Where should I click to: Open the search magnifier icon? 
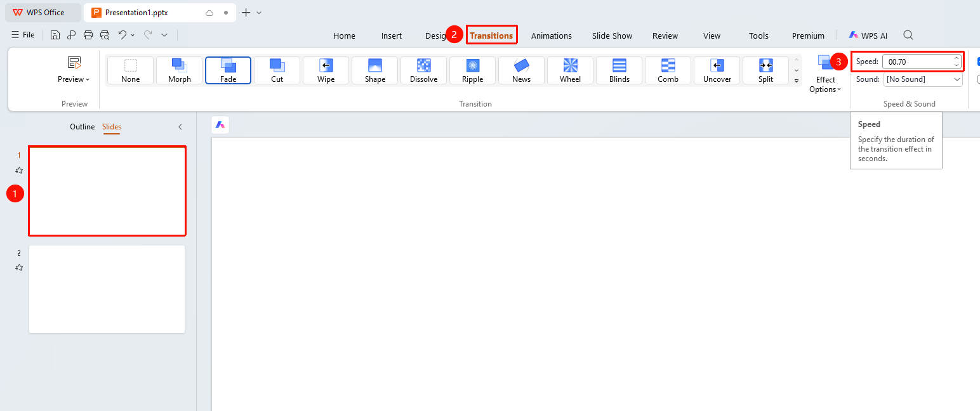908,35
